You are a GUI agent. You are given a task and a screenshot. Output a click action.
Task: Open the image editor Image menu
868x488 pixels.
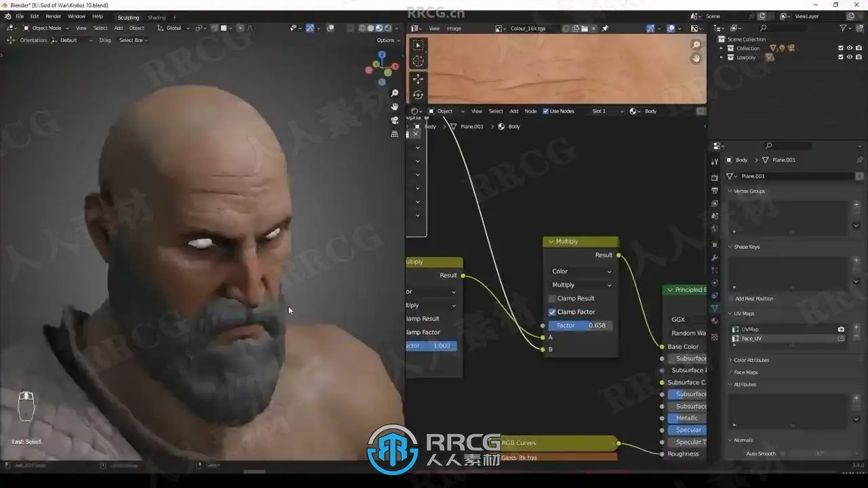click(x=454, y=28)
